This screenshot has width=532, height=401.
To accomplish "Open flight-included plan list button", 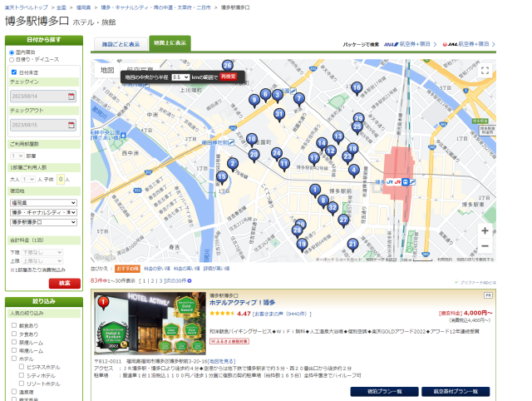I will (456, 392).
